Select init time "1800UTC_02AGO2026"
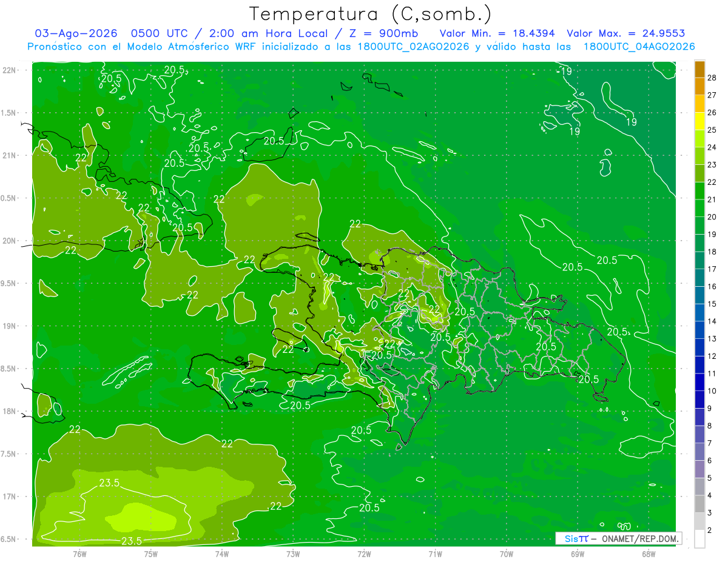This screenshot has height=562, width=728. click(413, 47)
